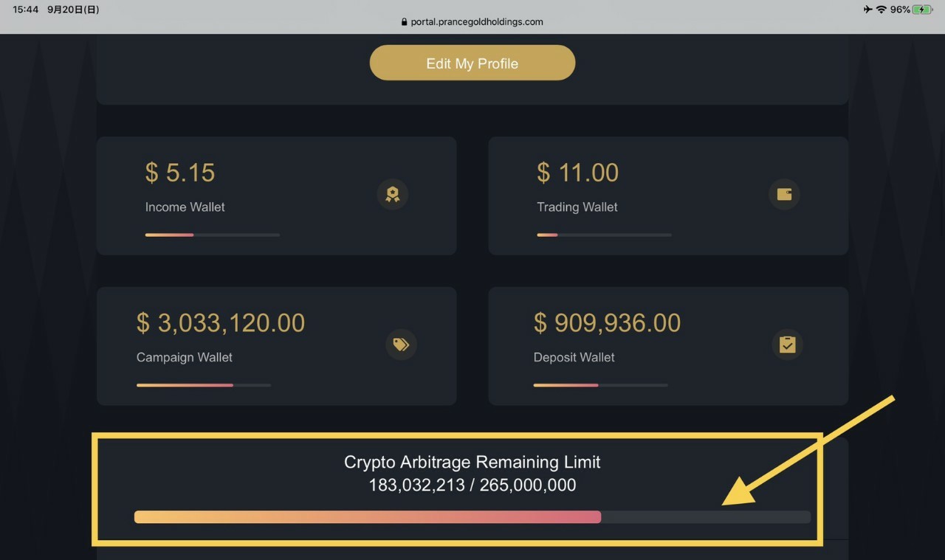Screen dimensions: 945x560
Task: Tap the portal.prancegoldholdings.com address bar
Action: click(472, 22)
